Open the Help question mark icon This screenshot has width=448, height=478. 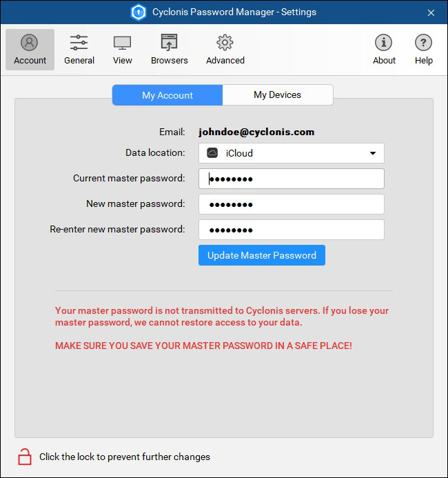click(x=423, y=50)
